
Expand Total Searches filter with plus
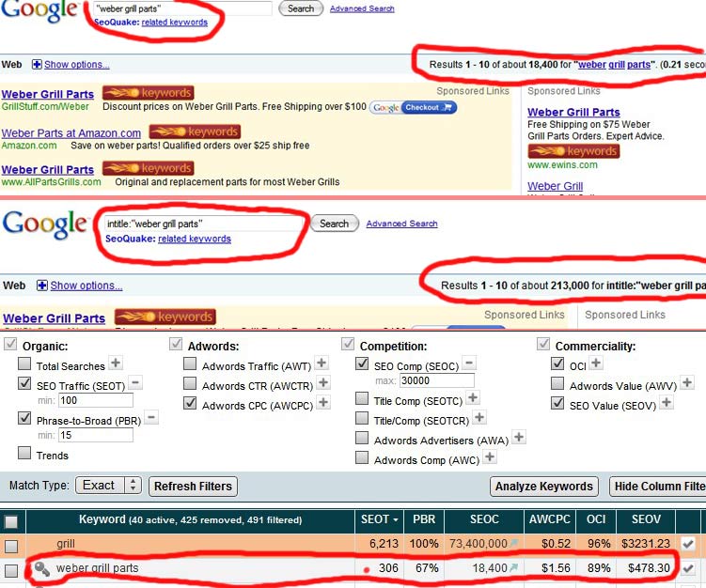pyautogui.click(x=116, y=363)
